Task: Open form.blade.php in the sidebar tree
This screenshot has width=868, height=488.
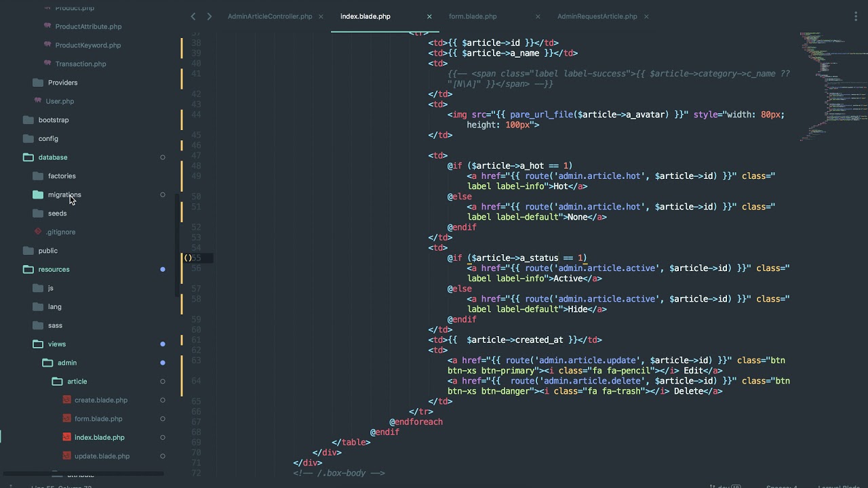Action: [x=98, y=419]
